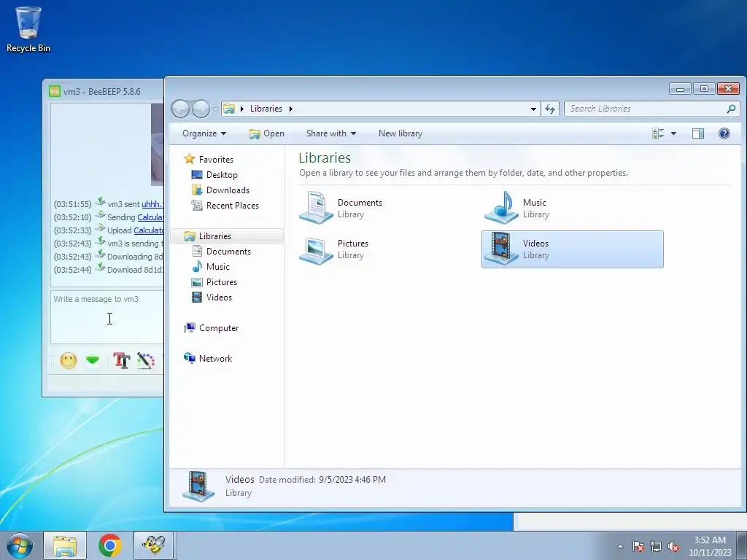Expand the arrow after Libraries in address bar

[x=290, y=109]
